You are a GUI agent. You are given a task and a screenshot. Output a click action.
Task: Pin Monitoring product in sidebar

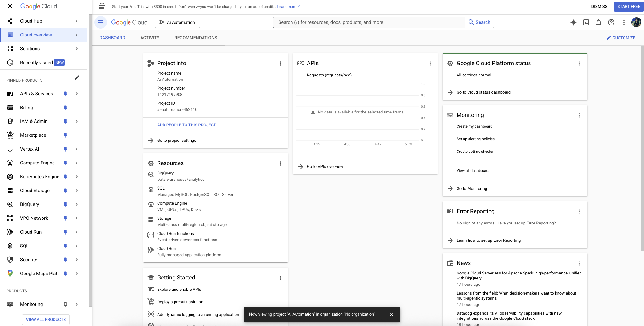pyautogui.click(x=65, y=304)
